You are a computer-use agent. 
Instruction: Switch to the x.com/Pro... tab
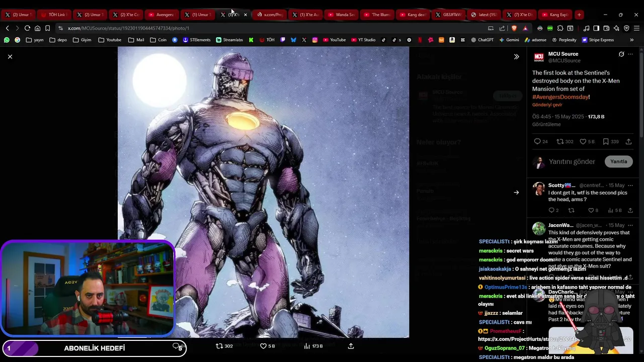tap(270, 15)
